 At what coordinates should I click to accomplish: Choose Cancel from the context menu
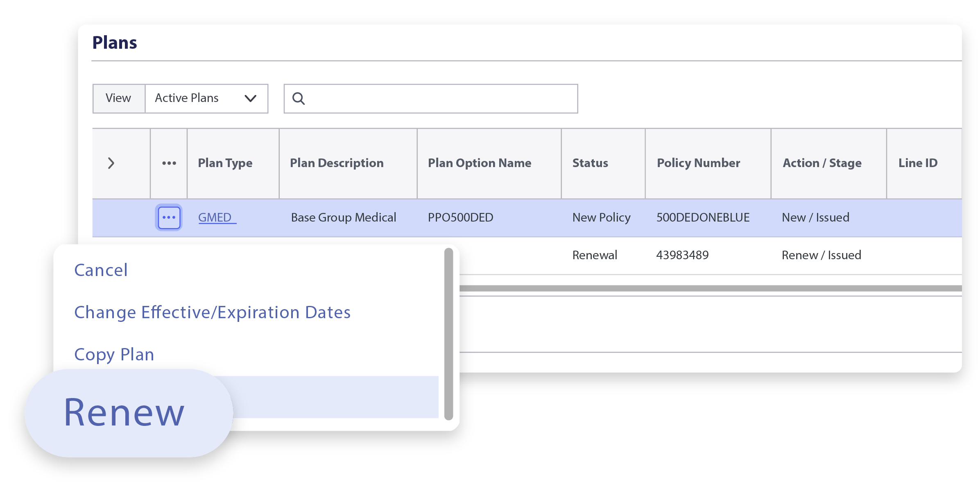[101, 270]
